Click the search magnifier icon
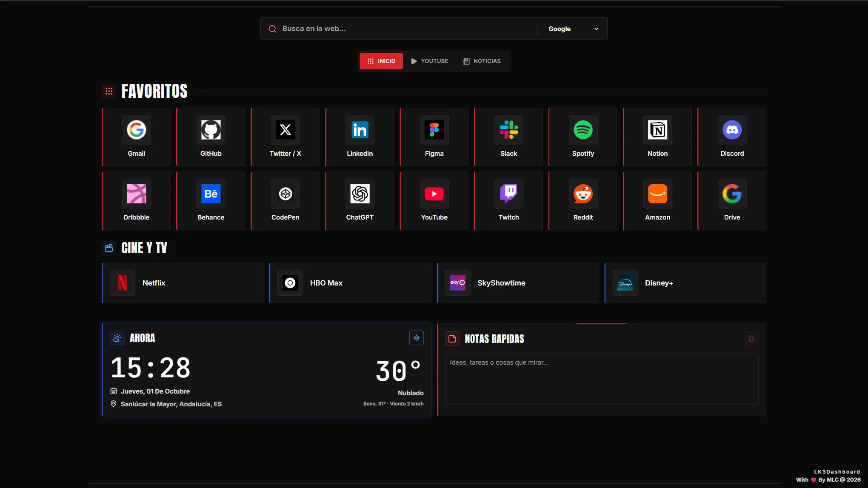868x488 pixels. point(272,29)
